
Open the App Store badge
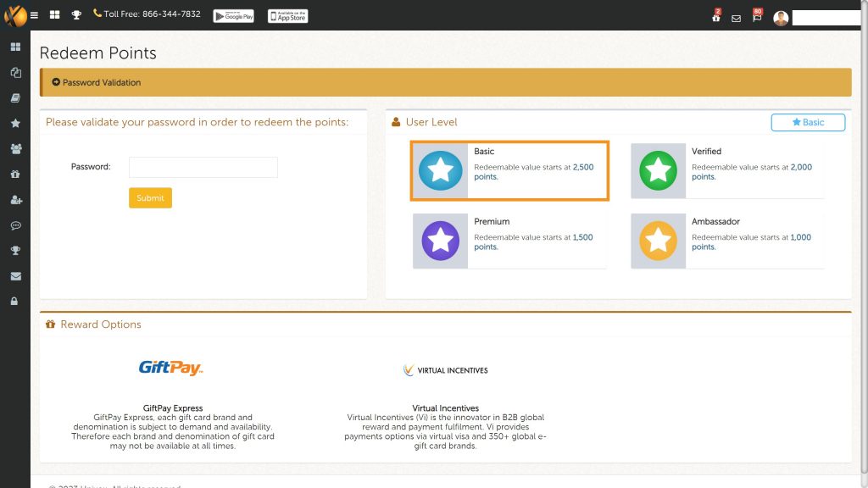(x=288, y=16)
